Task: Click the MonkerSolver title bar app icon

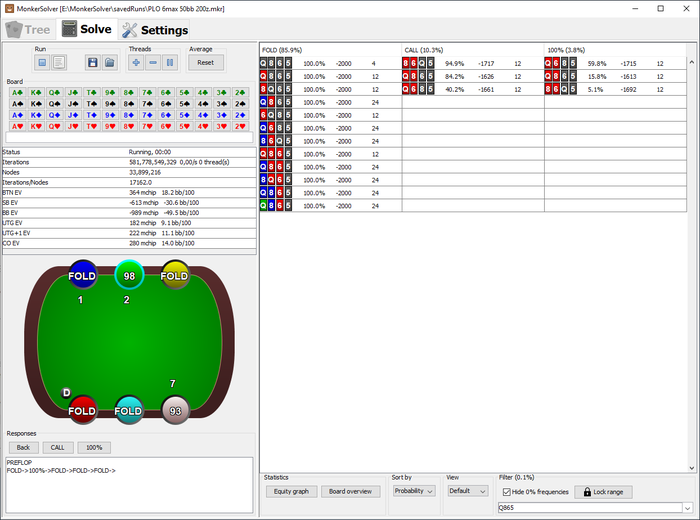Action: 9,8
